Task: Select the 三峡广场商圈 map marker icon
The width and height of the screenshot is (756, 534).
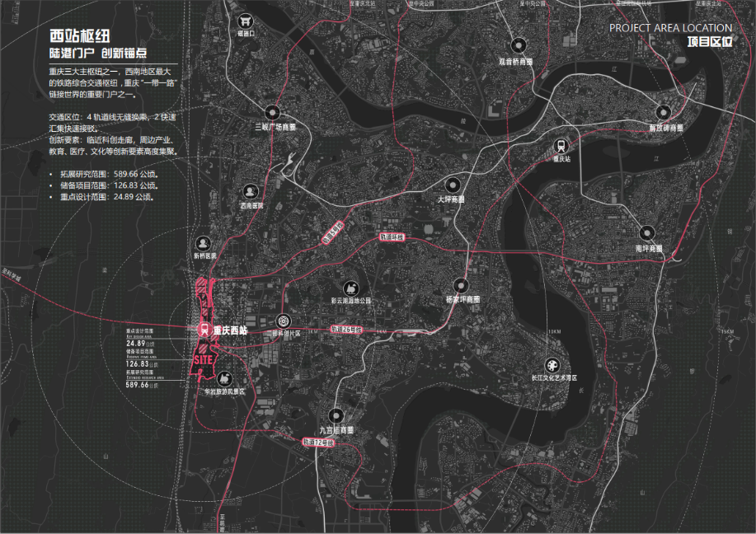Action: coord(272,113)
